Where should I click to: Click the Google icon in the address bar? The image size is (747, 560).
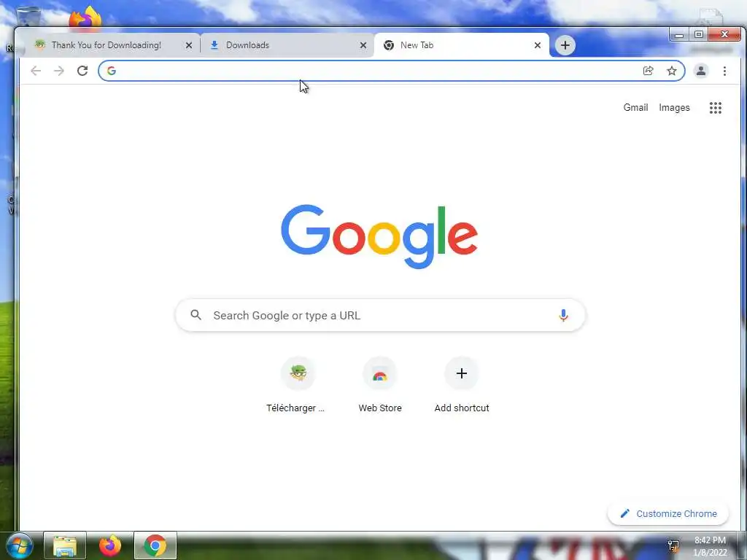click(112, 71)
